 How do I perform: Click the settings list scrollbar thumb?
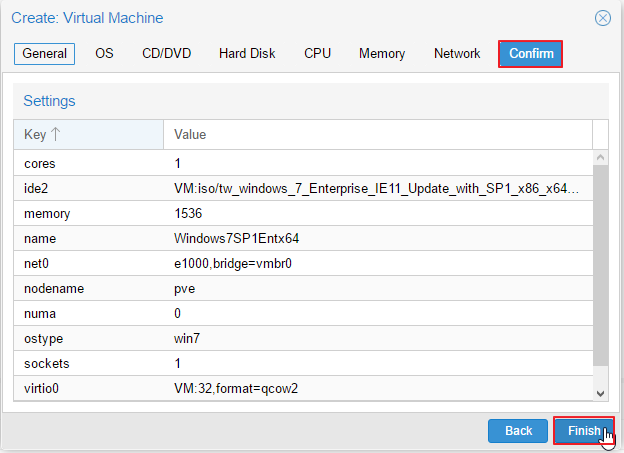pos(601,265)
